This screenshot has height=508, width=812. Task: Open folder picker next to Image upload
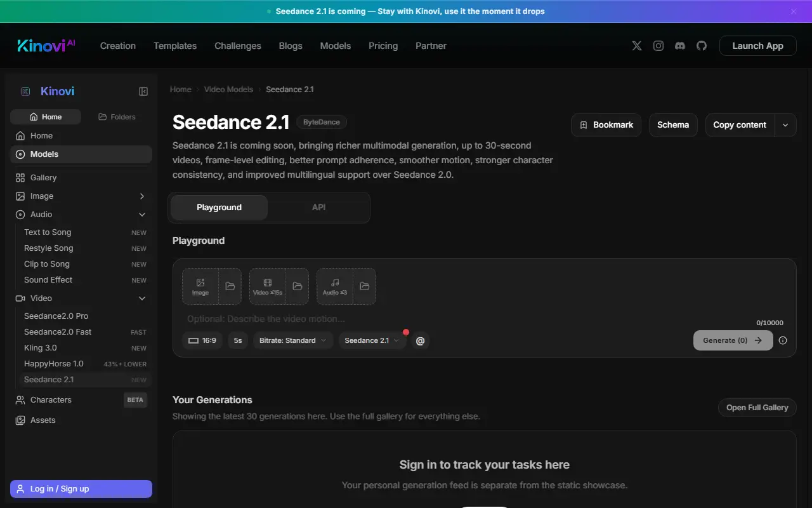pos(230,286)
